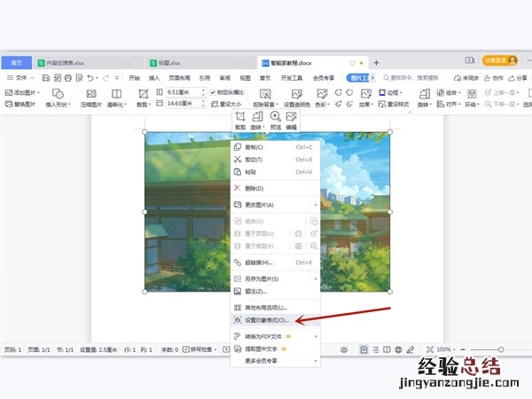Viewport: 532px width, 399px height.
Task: Choose 转换为PDF文件 in context menu
Action: tap(275, 337)
